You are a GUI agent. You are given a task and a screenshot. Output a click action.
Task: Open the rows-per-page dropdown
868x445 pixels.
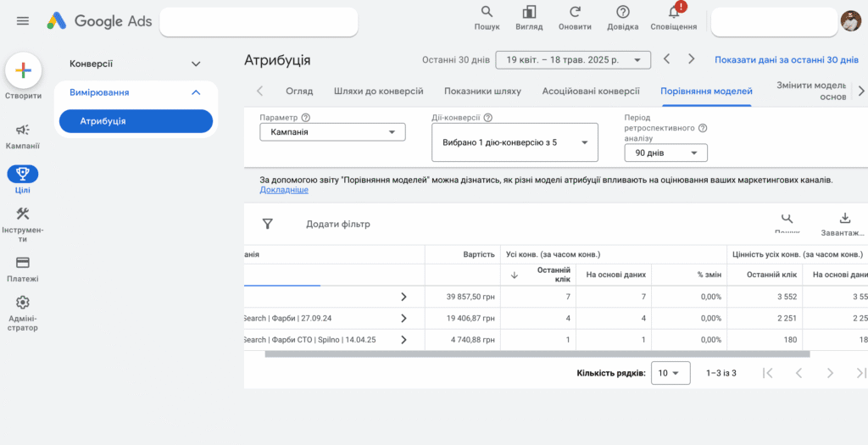coord(671,373)
